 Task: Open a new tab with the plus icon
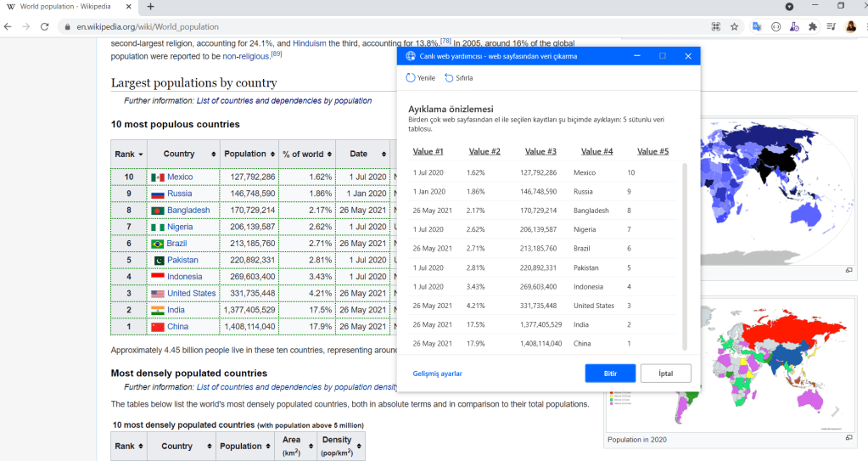coord(151,6)
